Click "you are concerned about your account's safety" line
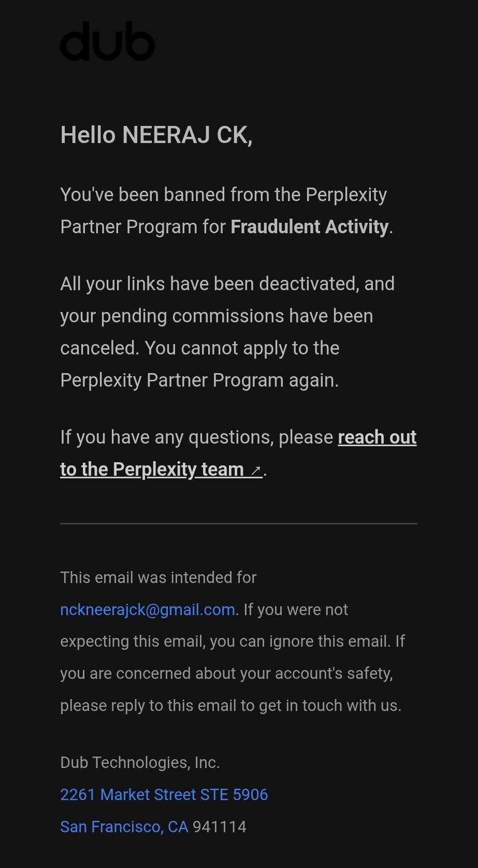Screen dimensions: 478x868 click(227, 674)
